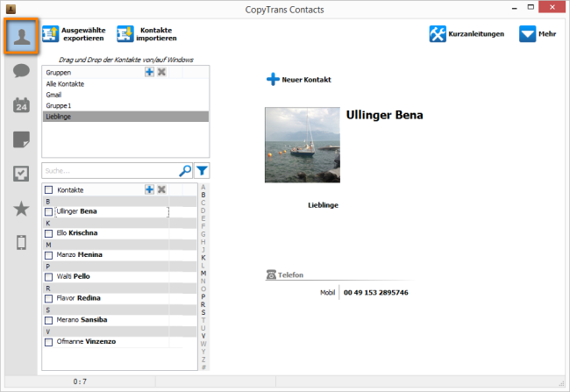Select the Lieblinge group

[x=125, y=117]
